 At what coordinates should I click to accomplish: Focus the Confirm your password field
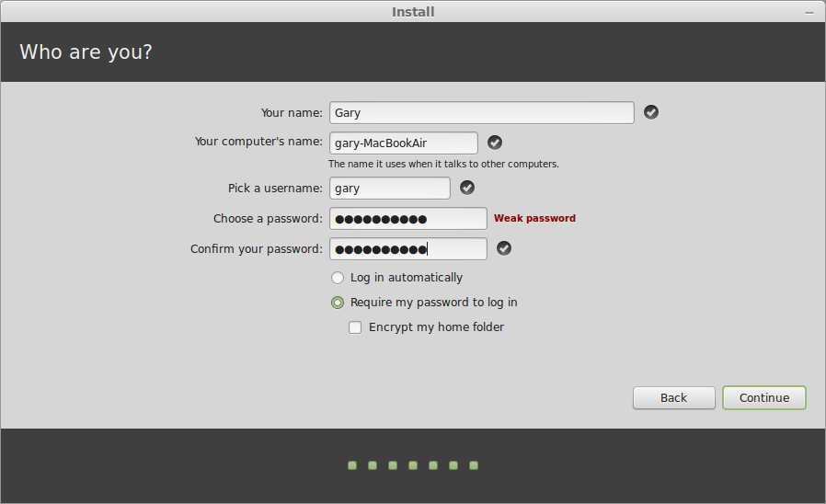(407, 248)
